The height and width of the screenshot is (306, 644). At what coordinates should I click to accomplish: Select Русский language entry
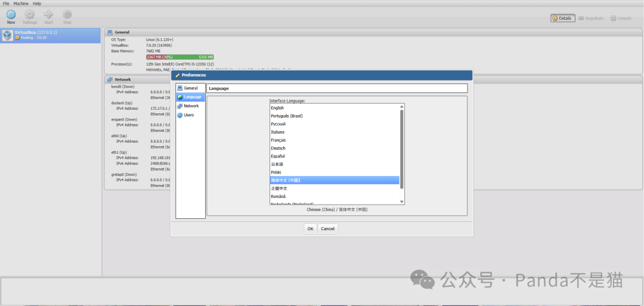tap(335, 124)
